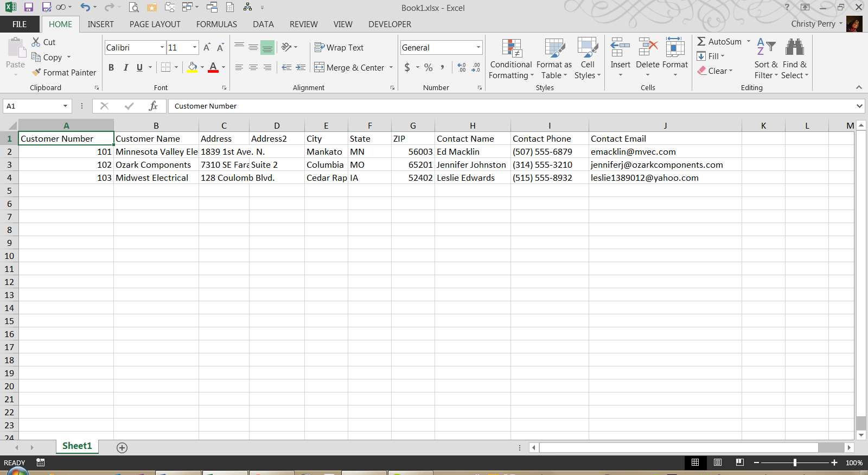868x475 pixels.
Task: Open the font name Calibri dropdown
Action: click(x=162, y=48)
